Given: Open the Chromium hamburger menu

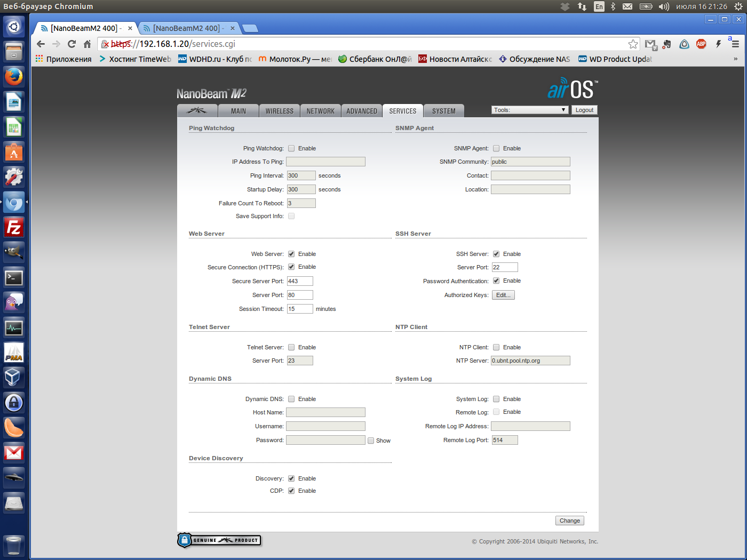Looking at the screenshot, I should click(735, 44).
